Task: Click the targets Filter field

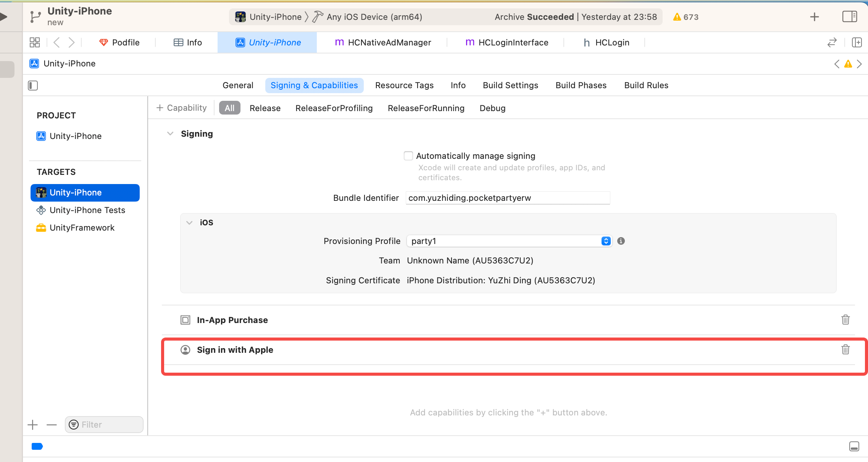Action: click(x=104, y=425)
